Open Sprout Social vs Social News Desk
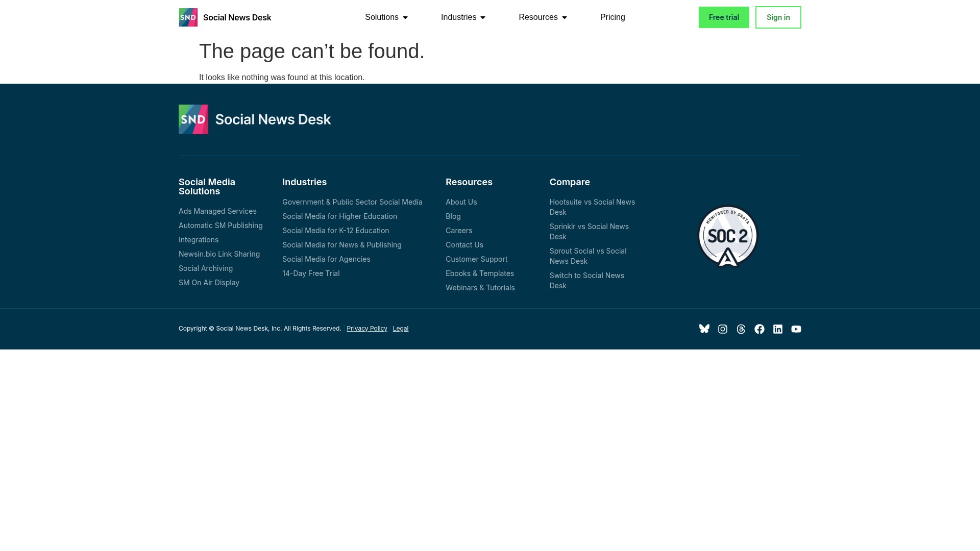The image size is (980, 551). 588,256
